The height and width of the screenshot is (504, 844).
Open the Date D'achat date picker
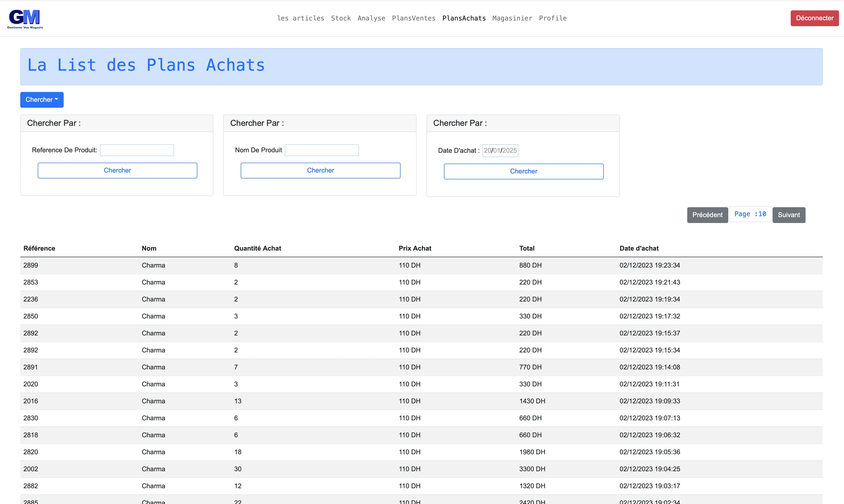[500, 150]
